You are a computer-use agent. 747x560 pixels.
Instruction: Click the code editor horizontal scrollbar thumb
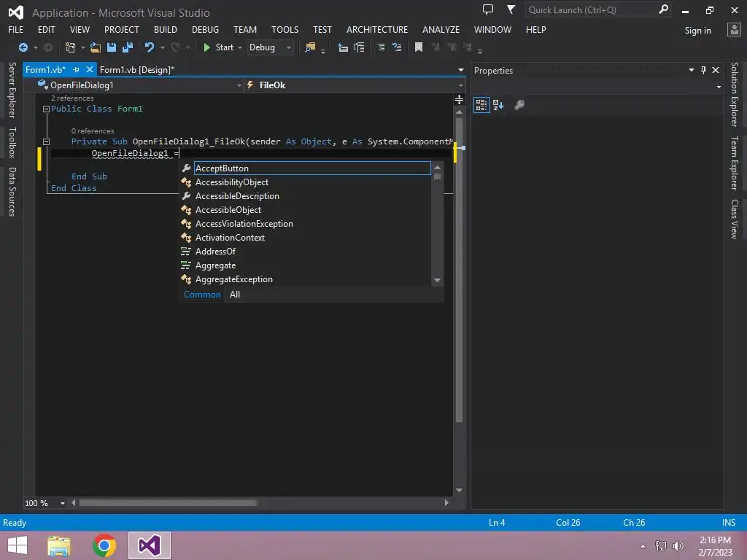(168, 503)
